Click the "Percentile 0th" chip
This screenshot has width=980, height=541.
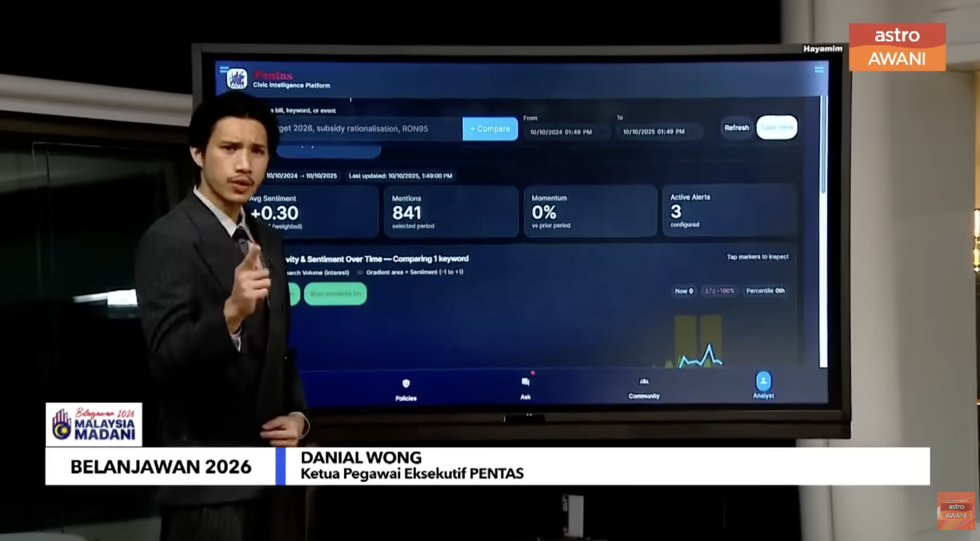[x=765, y=291]
